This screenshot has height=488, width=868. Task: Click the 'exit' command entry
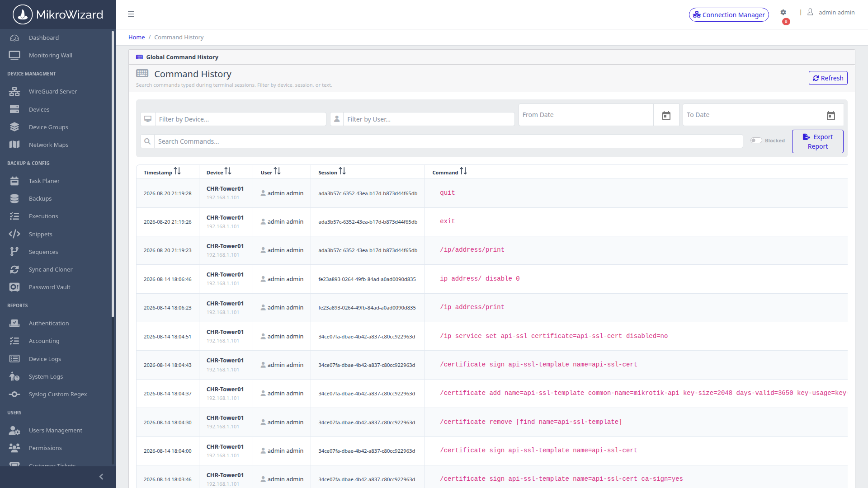(x=448, y=221)
